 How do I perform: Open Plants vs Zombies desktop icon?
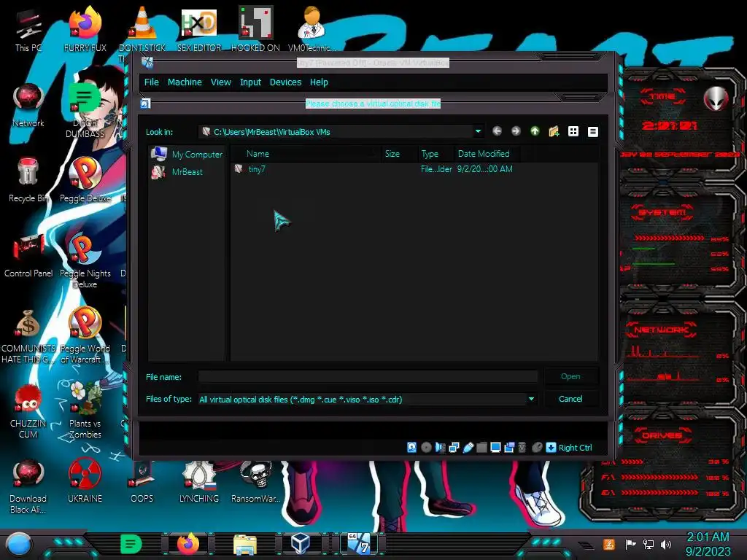85,410
